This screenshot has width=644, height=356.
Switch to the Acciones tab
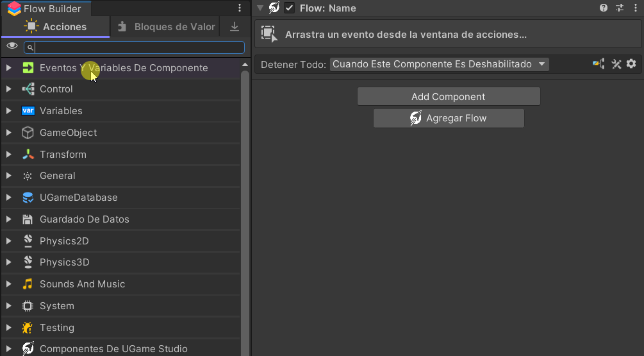point(56,27)
